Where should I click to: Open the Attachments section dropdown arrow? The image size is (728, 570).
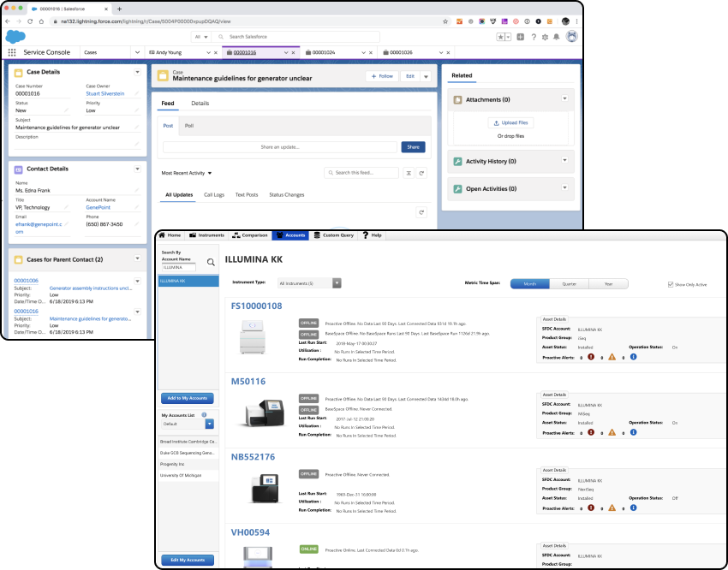pos(564,98)
